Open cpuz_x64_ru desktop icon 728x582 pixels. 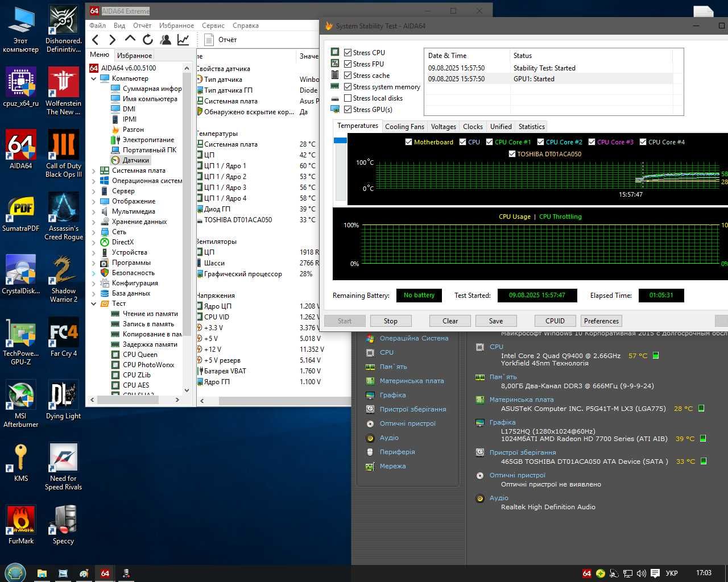point(21,87)
